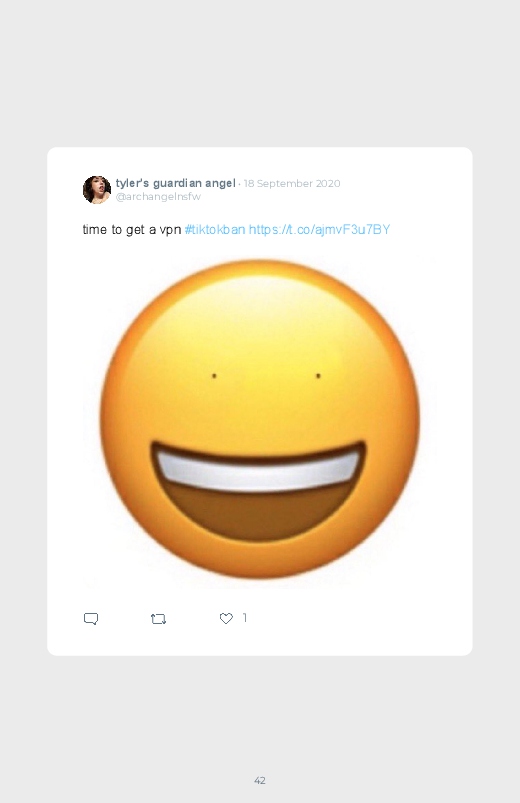This screenshot has height=803, width=520.
Task: Click the gray background above the tweet card
Action: tap(260, 72)
